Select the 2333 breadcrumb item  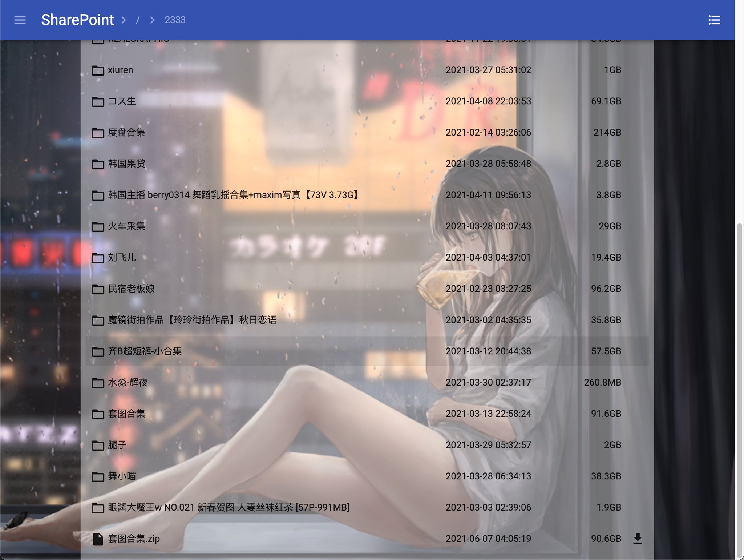point(175,20)
